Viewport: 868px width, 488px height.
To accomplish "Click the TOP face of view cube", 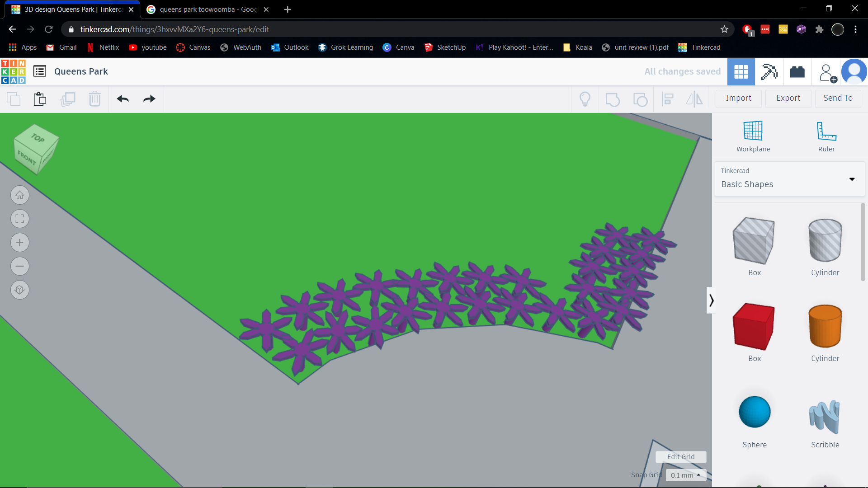I will coord(38,138).
